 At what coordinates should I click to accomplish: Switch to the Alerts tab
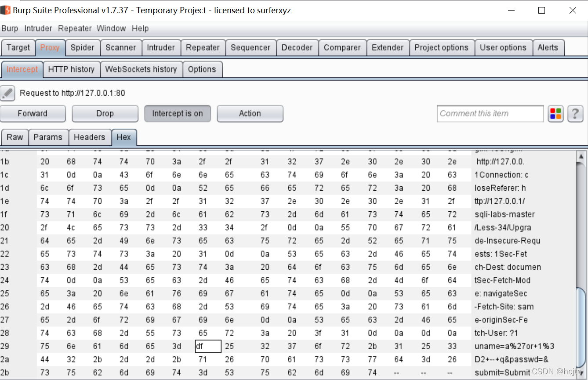(548, 47)
